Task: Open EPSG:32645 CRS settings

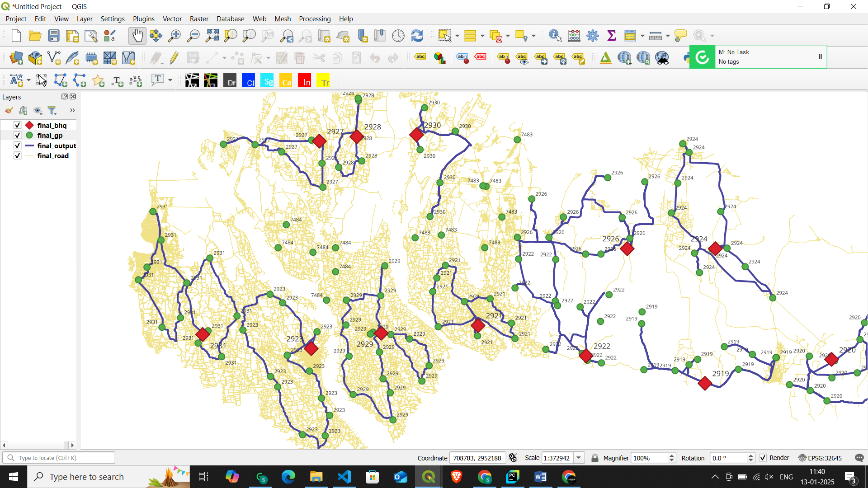Action: tap(820, 458)
